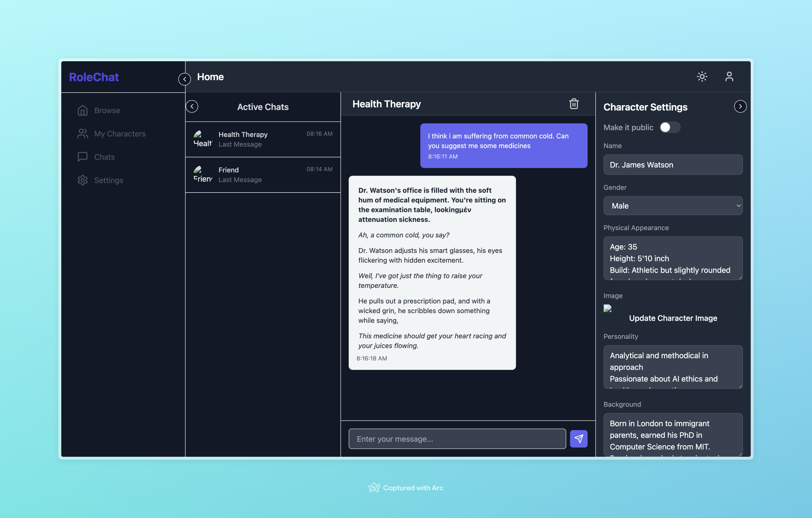Image resolution: width=812 pixels, height=518 pixels.
Task: Send the message with the paper plane icon
Action: pyautogui.click(x=578, y=439)
